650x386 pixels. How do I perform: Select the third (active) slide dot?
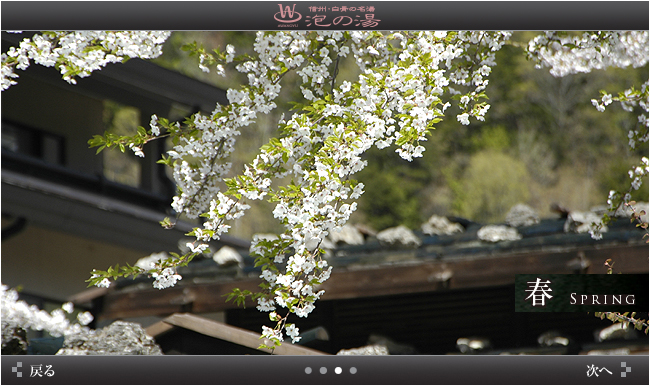coord(338,371)
